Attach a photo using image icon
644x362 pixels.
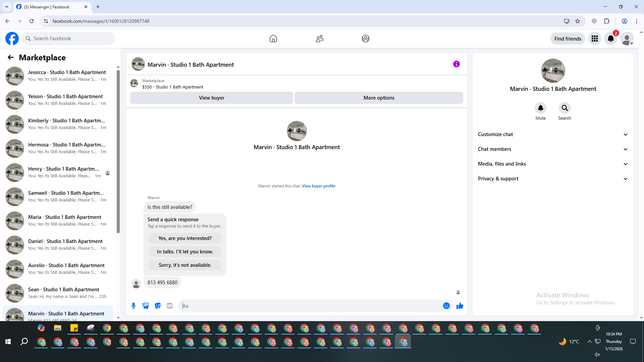coord(146,306)
